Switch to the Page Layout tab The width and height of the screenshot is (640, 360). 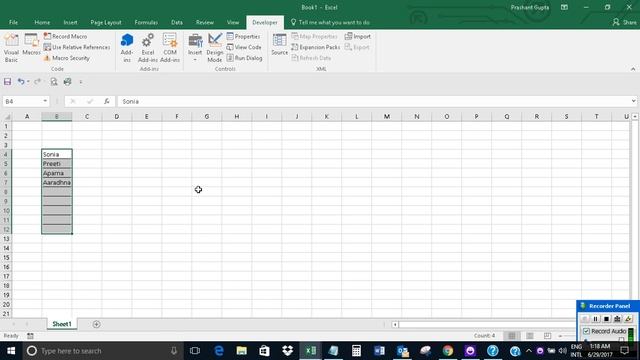106,22
